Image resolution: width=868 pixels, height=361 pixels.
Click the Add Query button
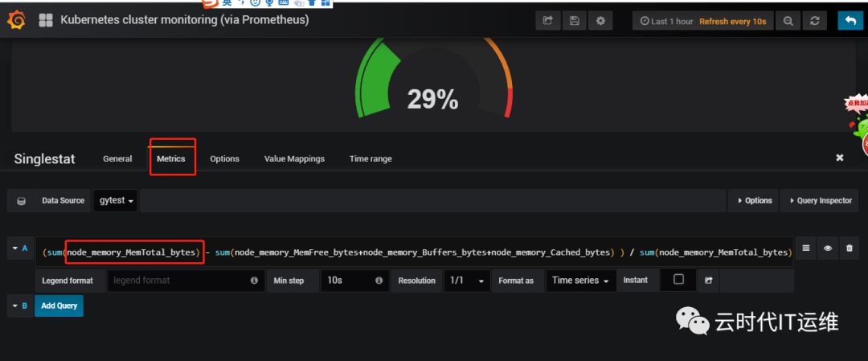click(59, 306)
